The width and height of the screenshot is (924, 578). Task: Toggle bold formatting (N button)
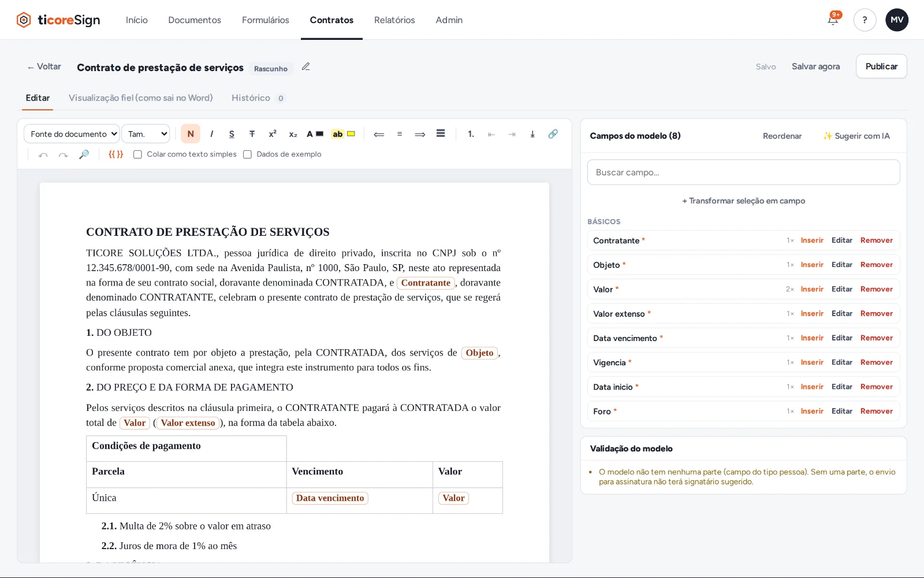click(191, 134)
